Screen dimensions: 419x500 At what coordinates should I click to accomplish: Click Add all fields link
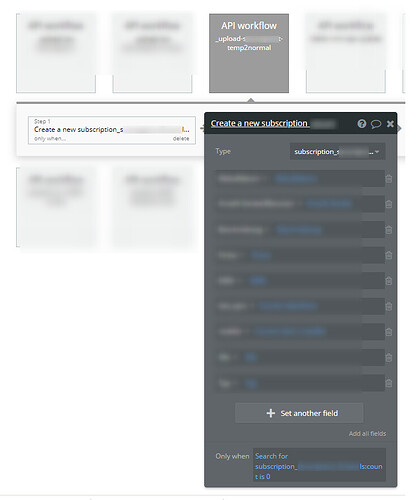(367, 433)
